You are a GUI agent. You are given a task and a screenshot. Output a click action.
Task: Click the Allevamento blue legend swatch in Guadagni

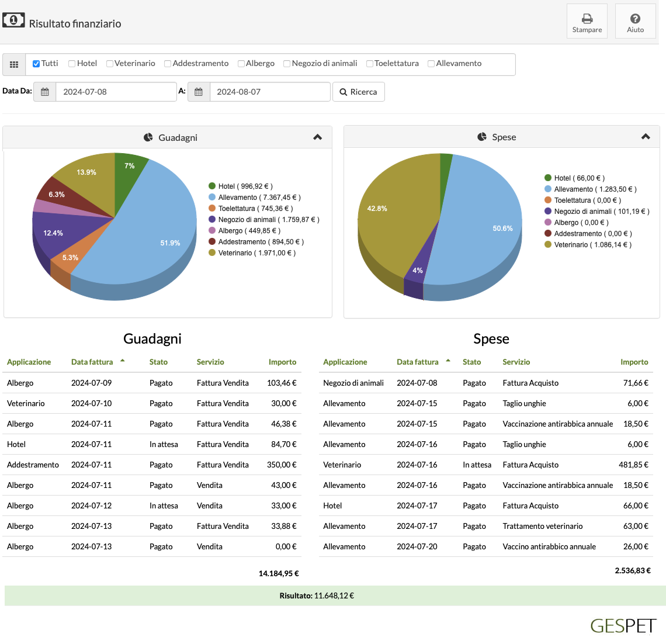212,198
